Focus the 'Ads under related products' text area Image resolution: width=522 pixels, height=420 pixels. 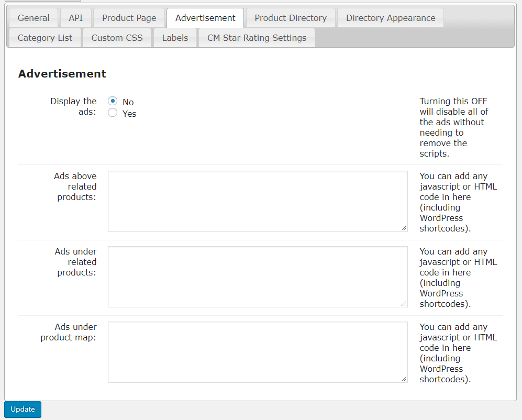tap(258, 277)
